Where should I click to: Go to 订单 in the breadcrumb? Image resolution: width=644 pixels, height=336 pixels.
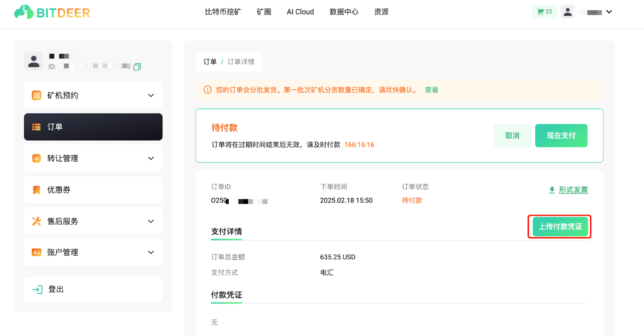[x=210, y=62]
